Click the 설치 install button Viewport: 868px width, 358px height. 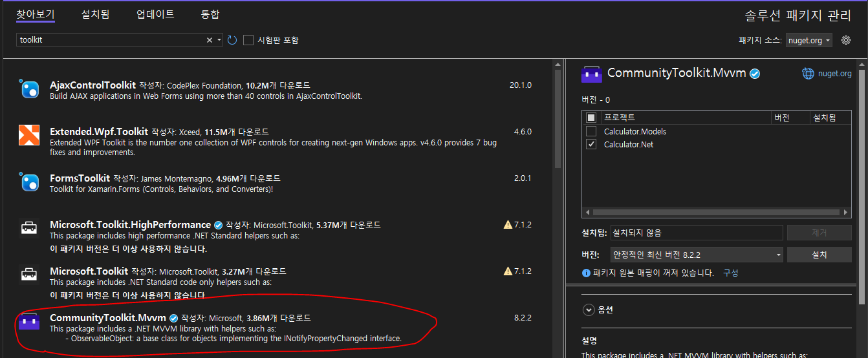tap(819, 255)
